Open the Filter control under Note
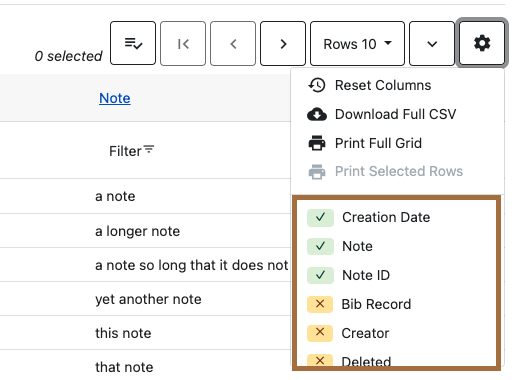The height and width of the screenshot is (380, 518). (131, 151)
